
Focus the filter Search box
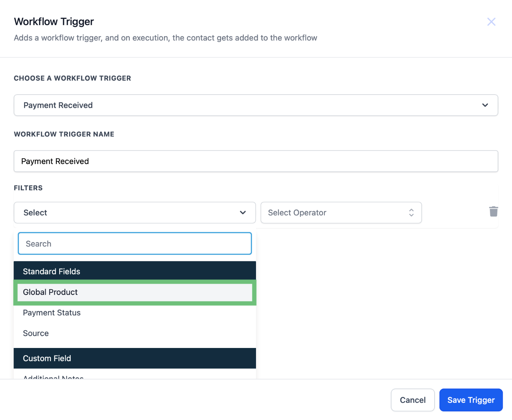click(x=135, y=244)
